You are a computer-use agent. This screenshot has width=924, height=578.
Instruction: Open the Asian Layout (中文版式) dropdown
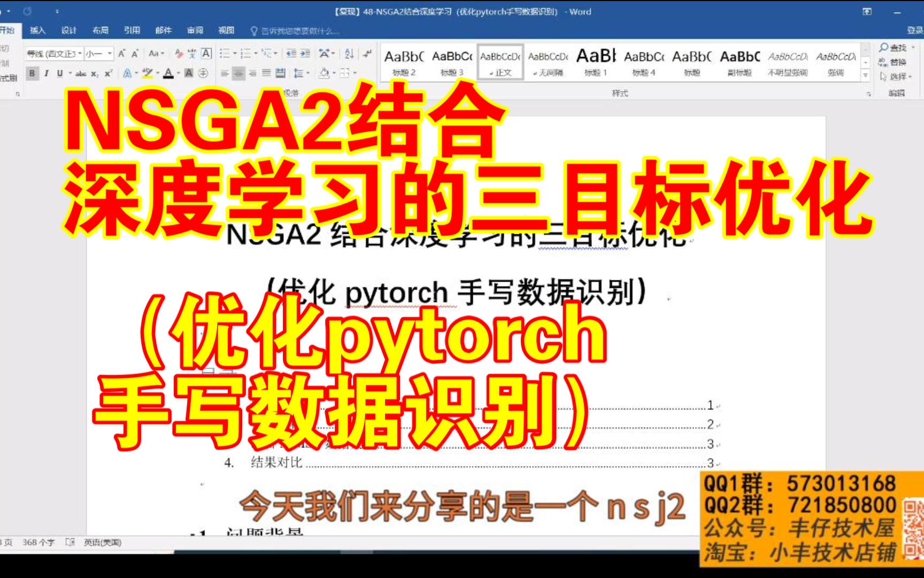point(326,54)
